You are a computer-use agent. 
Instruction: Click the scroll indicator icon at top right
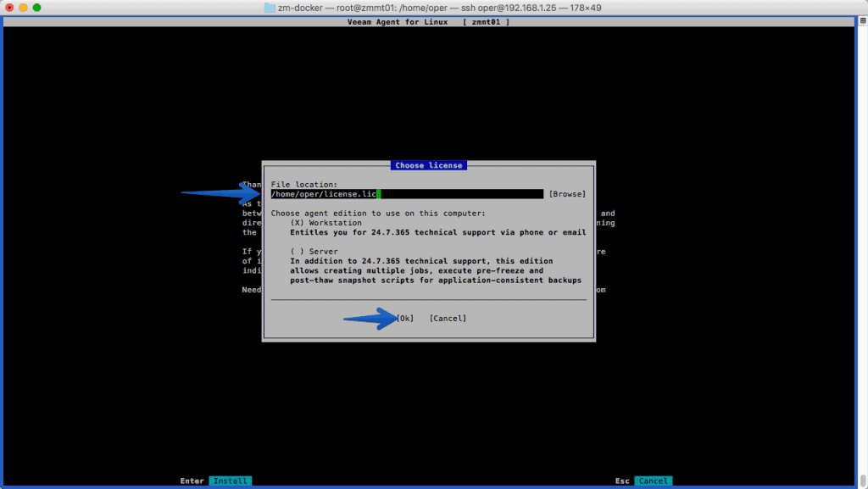point(862,21)
